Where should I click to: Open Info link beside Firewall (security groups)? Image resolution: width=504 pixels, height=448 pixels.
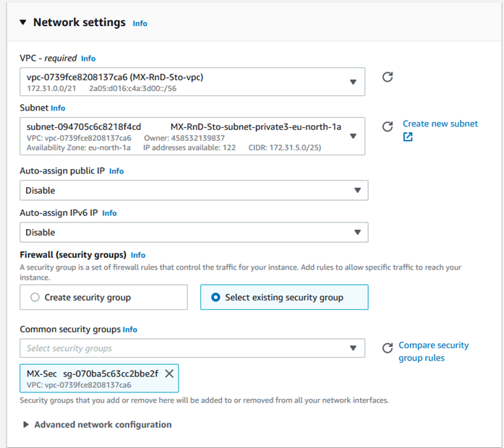(x=138, y=255)
